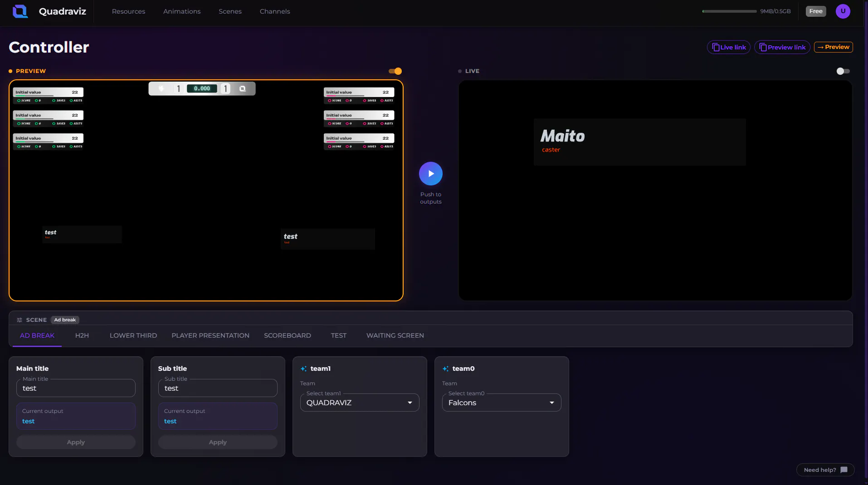Screen dimensions: 868x485
Task: Toggle the LIVE switch on
Action: coord(843,71)
